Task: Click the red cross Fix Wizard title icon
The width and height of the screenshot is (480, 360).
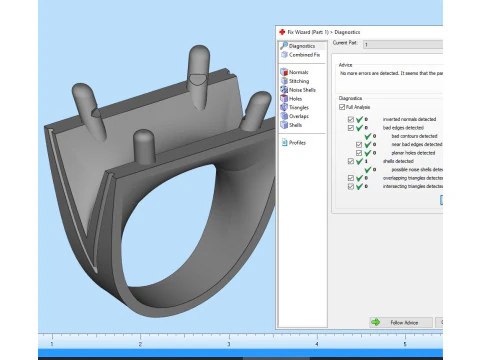Action: click(x=282, y=32)
